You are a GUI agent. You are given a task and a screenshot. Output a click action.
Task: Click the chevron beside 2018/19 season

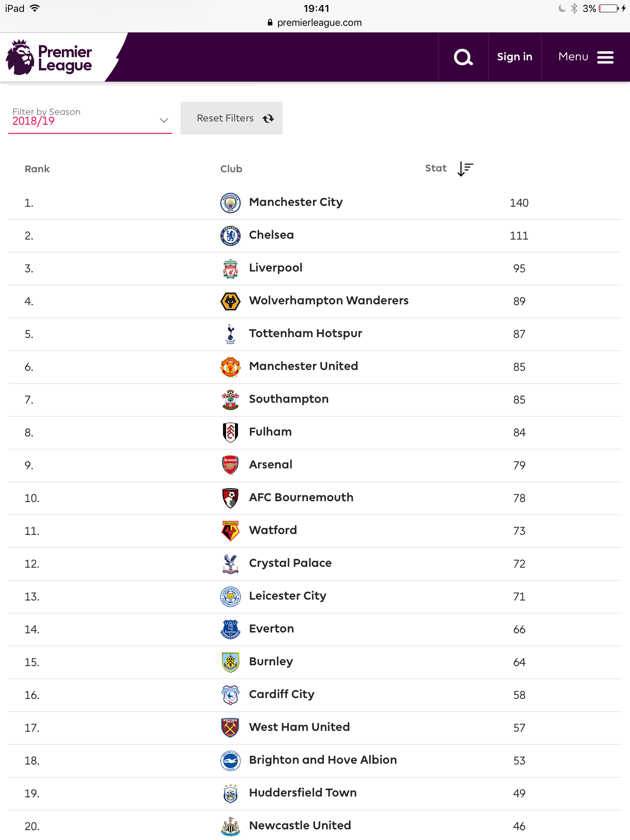(164, 120)
